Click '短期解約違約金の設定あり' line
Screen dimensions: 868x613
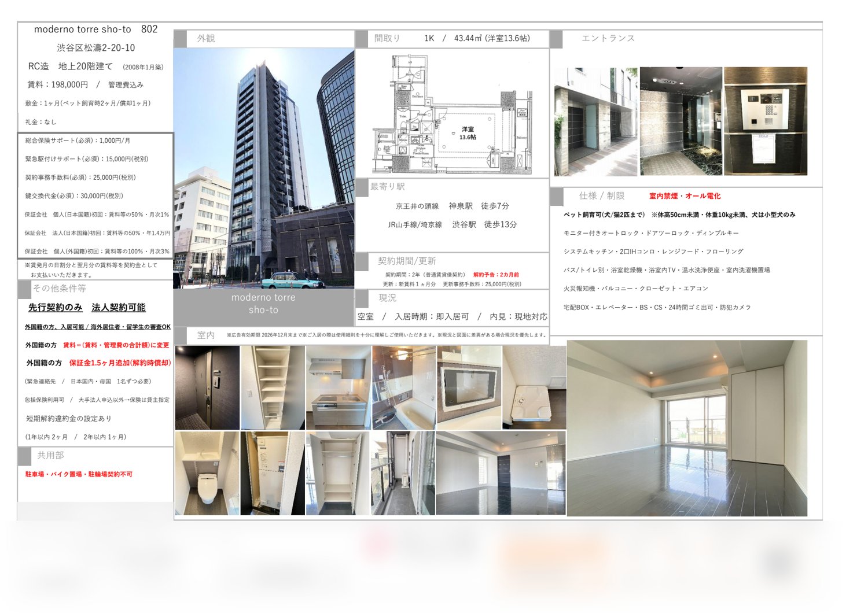(68, 418)
